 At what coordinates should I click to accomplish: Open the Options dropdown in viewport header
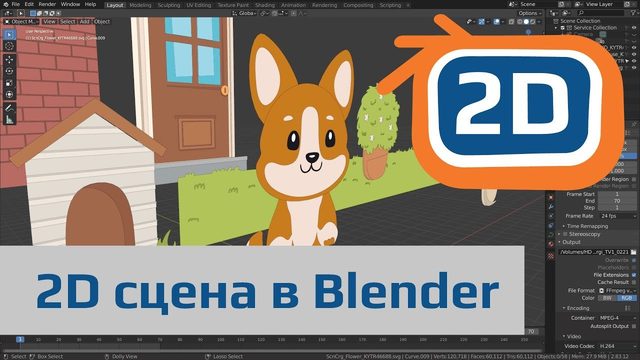[x=530, y=13]
